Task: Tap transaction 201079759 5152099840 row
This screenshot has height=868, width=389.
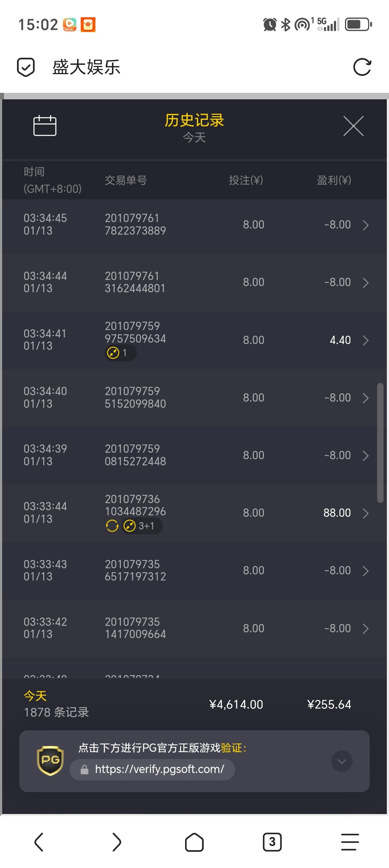Action: coord(135,398)
